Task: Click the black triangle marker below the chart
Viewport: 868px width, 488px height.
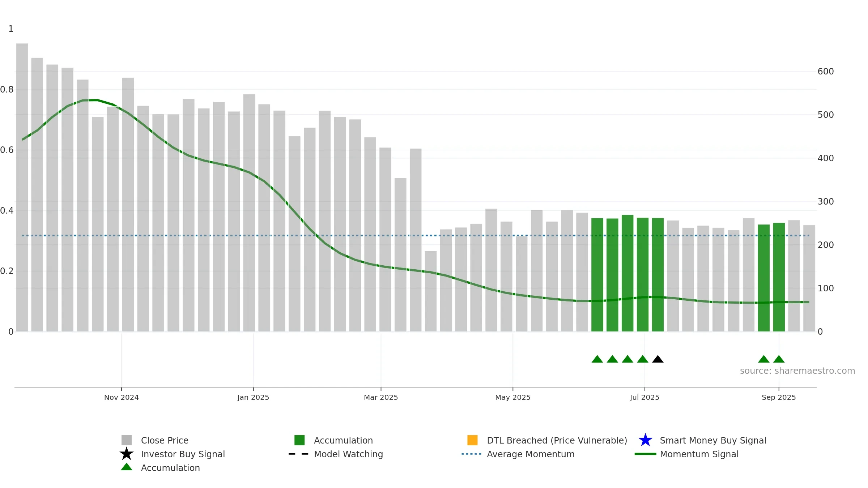Action: point(658,359)
